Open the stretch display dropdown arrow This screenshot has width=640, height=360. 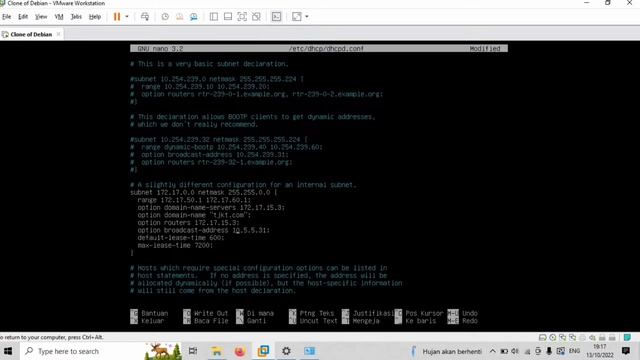(307, 17)
